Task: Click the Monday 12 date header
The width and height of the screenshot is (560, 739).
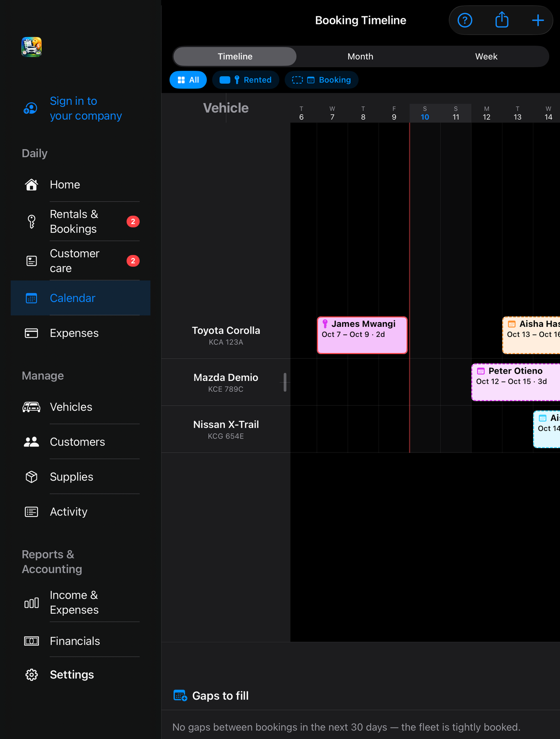Action: click(x=486, y=113)
